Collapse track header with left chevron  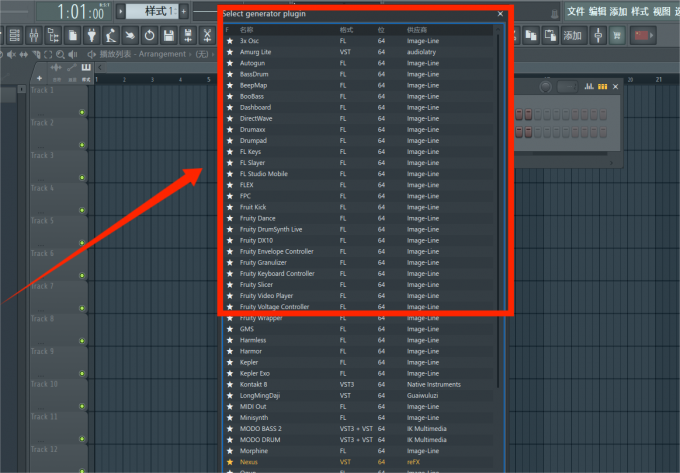[100, 68]
